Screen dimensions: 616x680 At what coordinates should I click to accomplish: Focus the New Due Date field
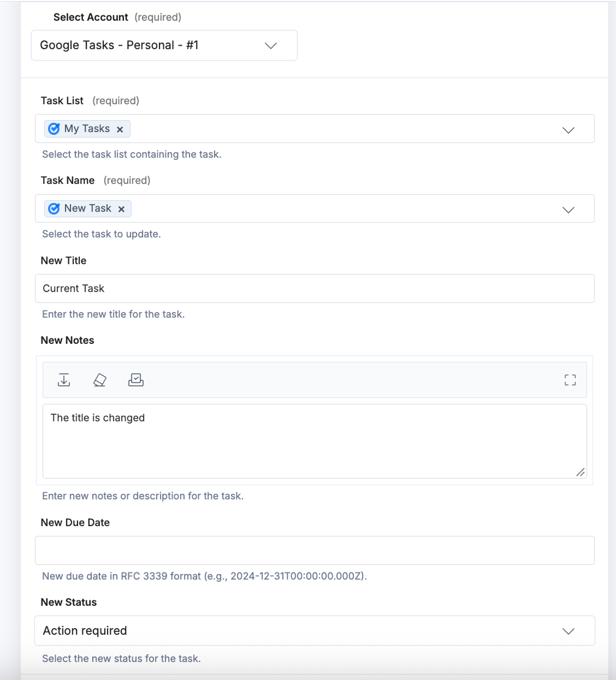[315, 550]
